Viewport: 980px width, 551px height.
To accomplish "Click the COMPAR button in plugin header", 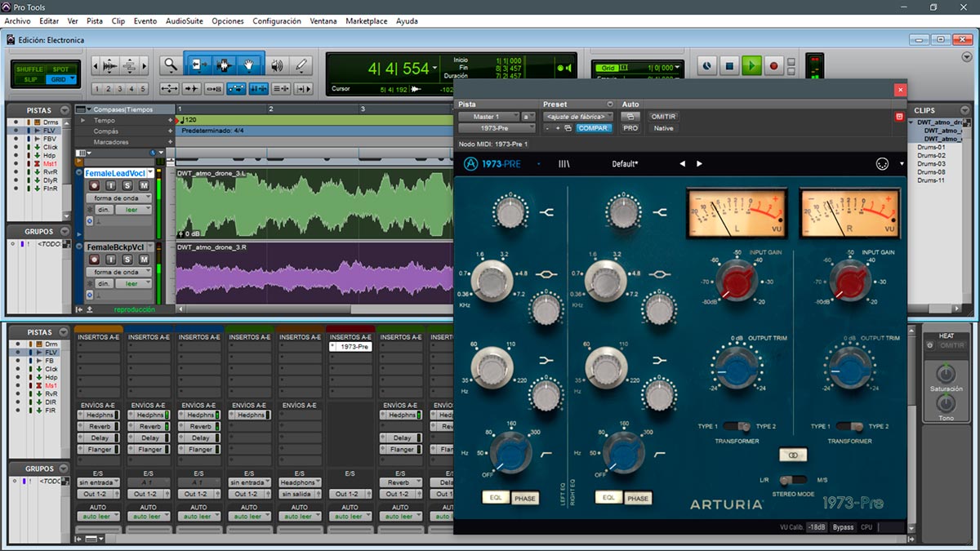I will coord(593,128).
